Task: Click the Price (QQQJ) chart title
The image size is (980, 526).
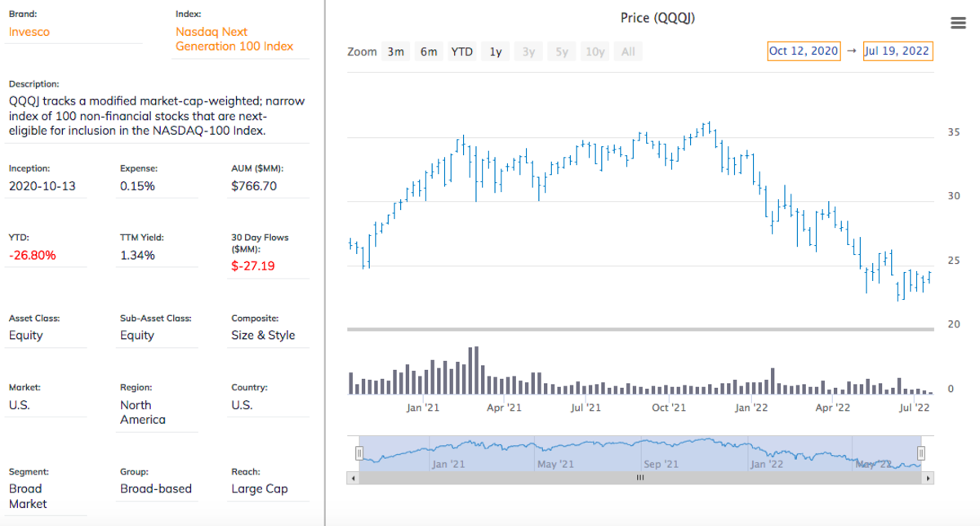Action: 657,17
